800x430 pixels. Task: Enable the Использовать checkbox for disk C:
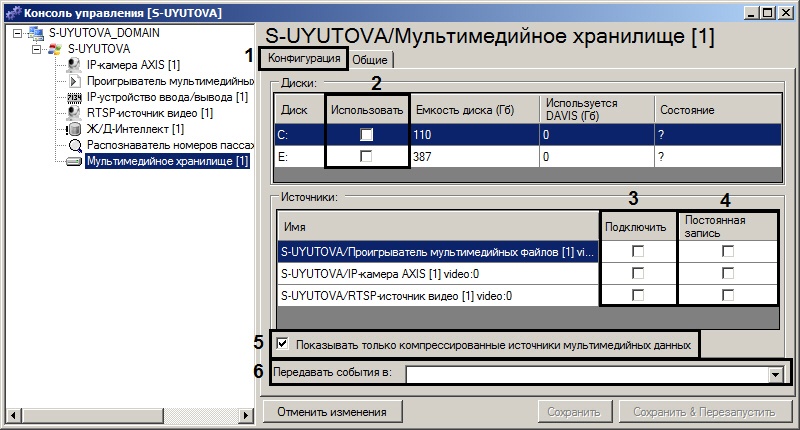coord(366,135)
